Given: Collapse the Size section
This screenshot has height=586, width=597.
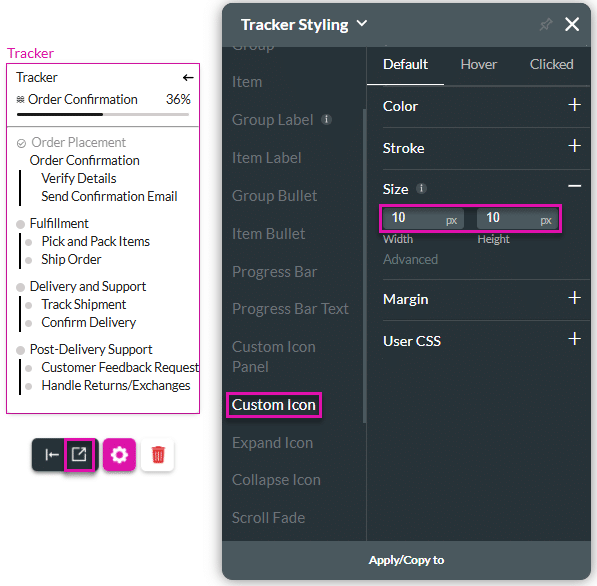Looking at the screenshot, I should tap(575, 186).
